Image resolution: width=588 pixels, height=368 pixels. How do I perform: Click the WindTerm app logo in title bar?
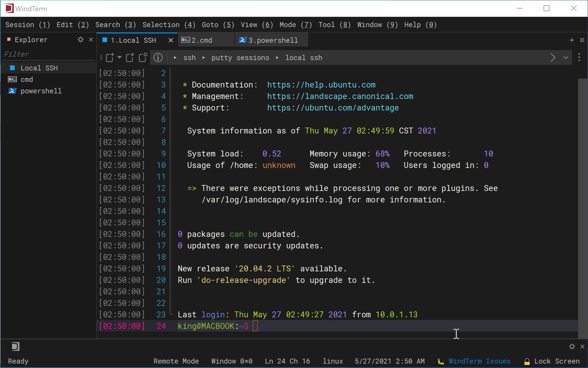9,8
